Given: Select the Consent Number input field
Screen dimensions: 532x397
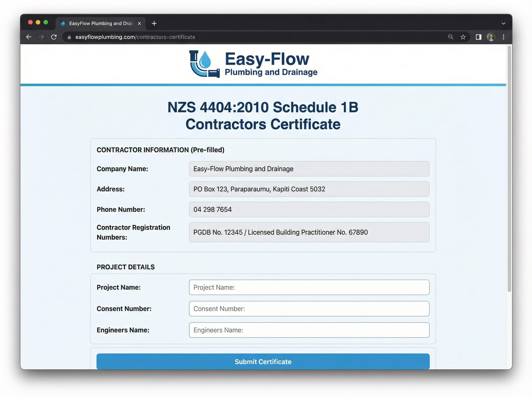Looking at the screenshot, I should tap(309, 309).
